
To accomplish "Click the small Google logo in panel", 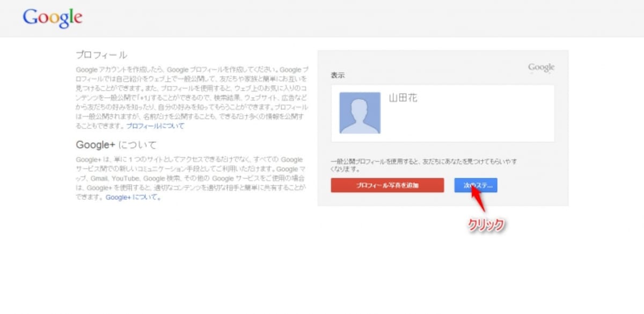I will [541, 68].
